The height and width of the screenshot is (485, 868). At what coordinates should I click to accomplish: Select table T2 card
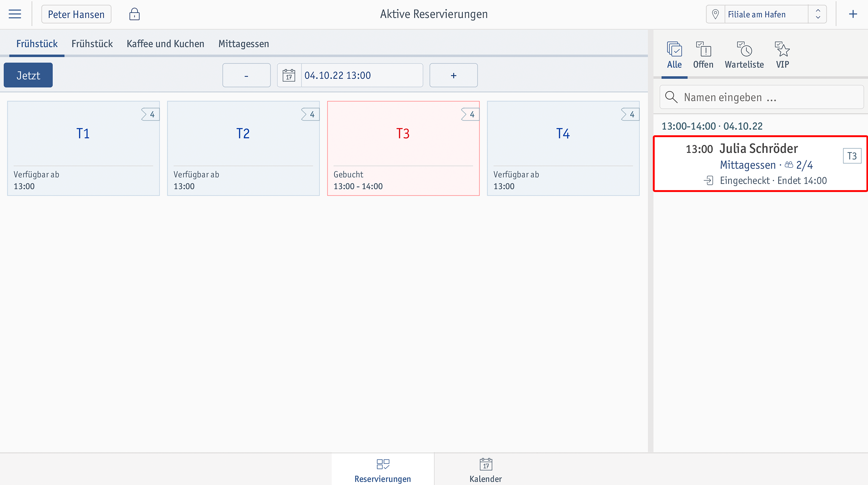pos(243,148)
